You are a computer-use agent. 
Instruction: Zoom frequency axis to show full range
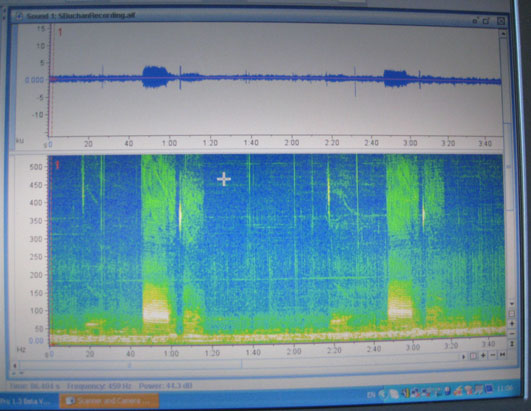click(x=512, y=344)
